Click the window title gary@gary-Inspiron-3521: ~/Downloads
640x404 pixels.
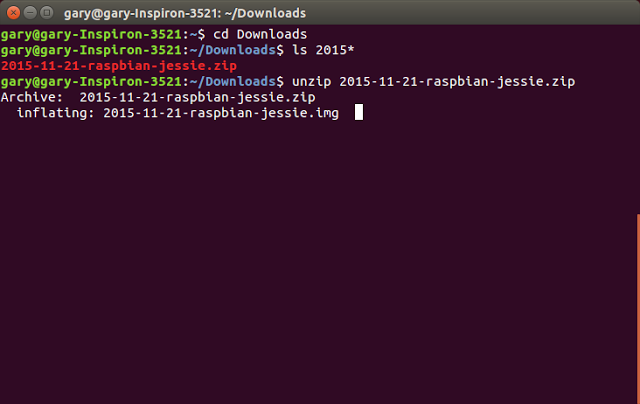pos(190,12)
